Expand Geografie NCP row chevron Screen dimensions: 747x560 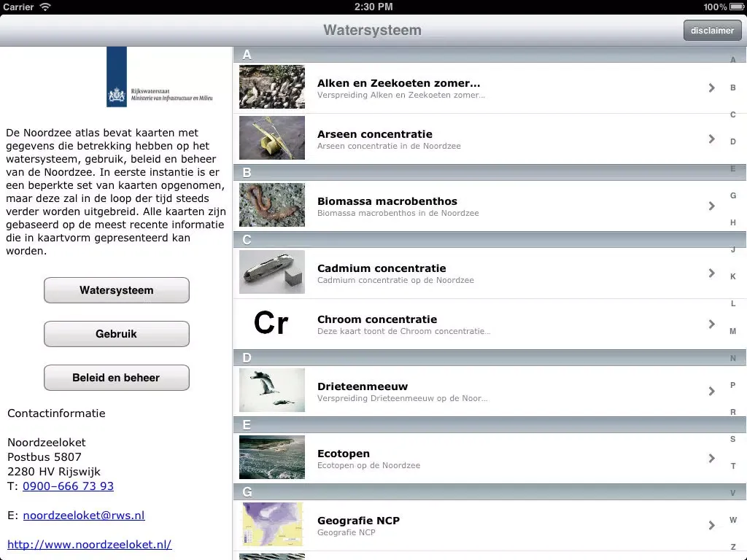(711, 525)
